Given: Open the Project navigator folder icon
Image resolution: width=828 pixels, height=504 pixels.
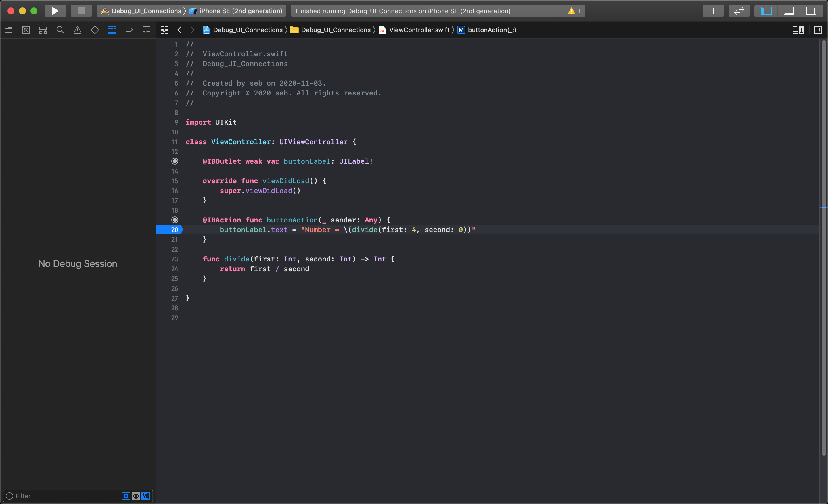Looking at the screenshot, I should (9, 30).
